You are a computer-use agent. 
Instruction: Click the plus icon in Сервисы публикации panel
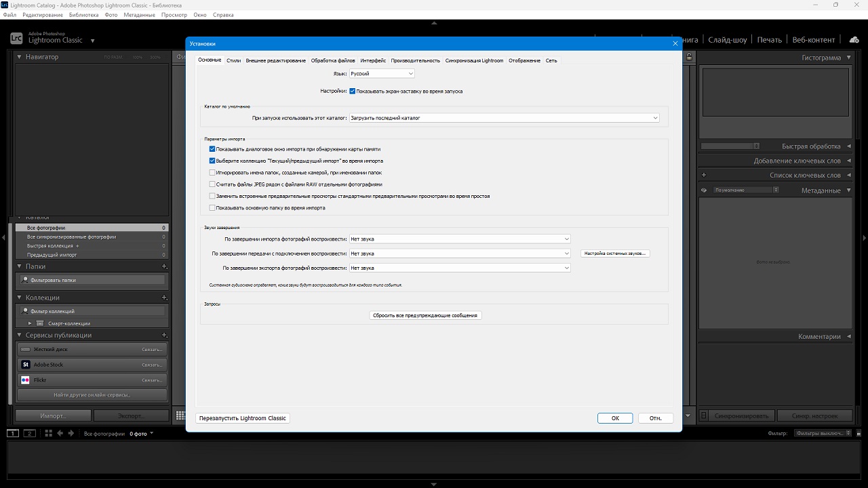pyautogui.click(x=164, y=335)
